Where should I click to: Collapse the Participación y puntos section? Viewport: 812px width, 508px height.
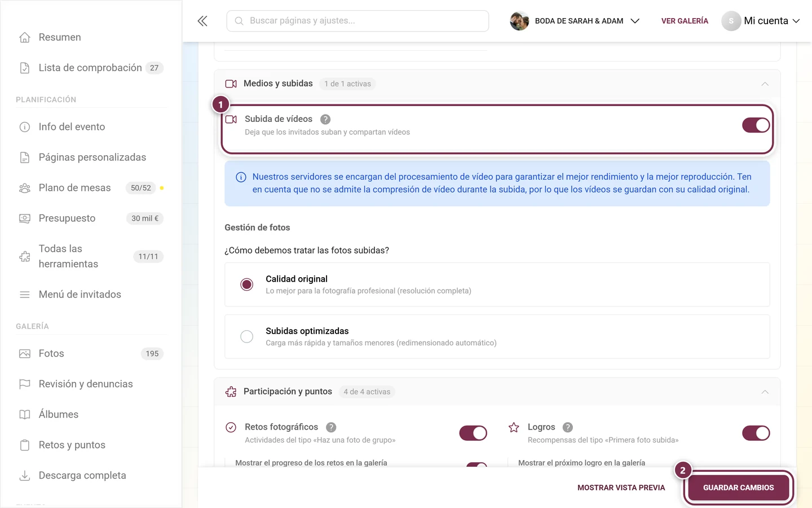coord(765,392)
